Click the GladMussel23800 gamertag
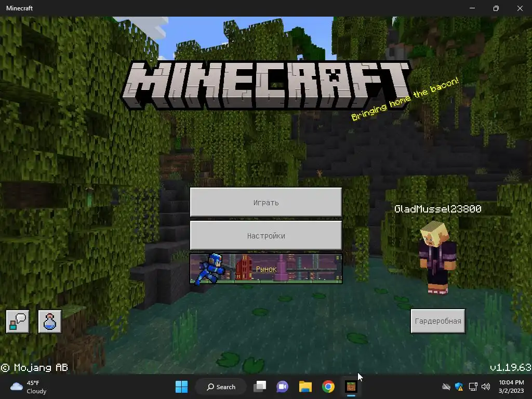Viewport: 532px width, 399px height. pos(437,209)
